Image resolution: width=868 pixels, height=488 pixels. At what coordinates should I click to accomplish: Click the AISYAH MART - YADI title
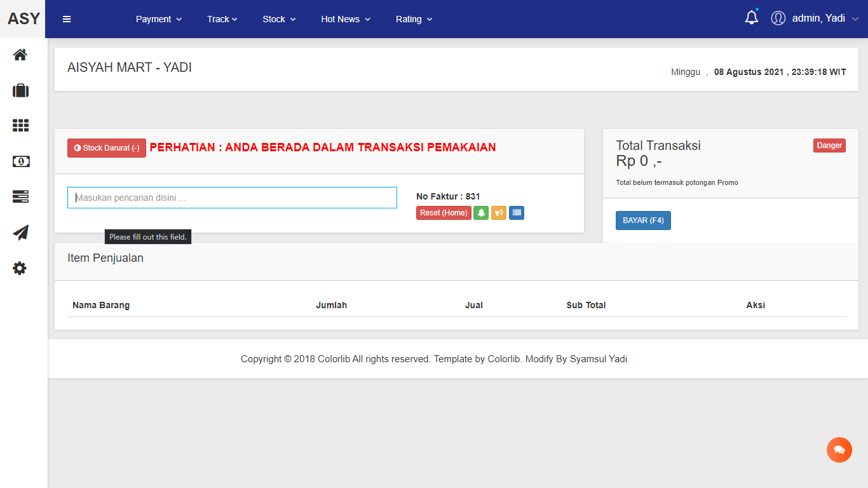tap(130, 67)
